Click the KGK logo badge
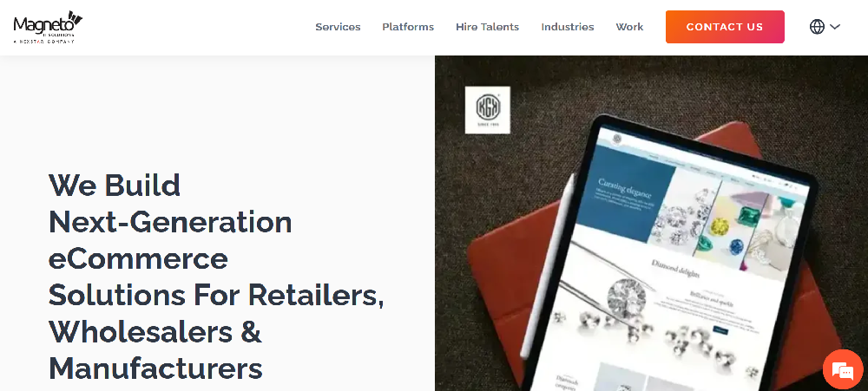868x391 pixels. 487,109
